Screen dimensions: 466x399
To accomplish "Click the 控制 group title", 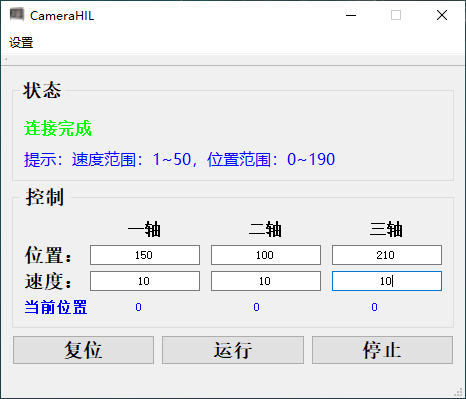I will pyautogui.click(x=45, y=197).
